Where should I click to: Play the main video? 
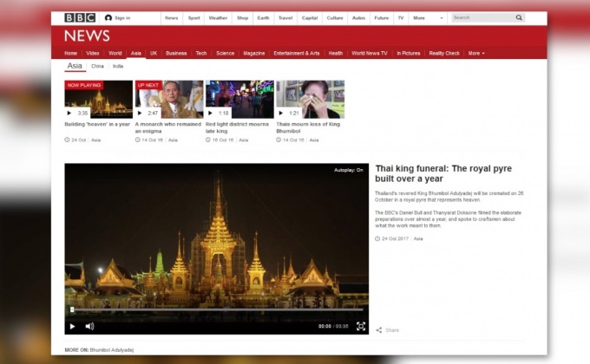click(73, 327)
